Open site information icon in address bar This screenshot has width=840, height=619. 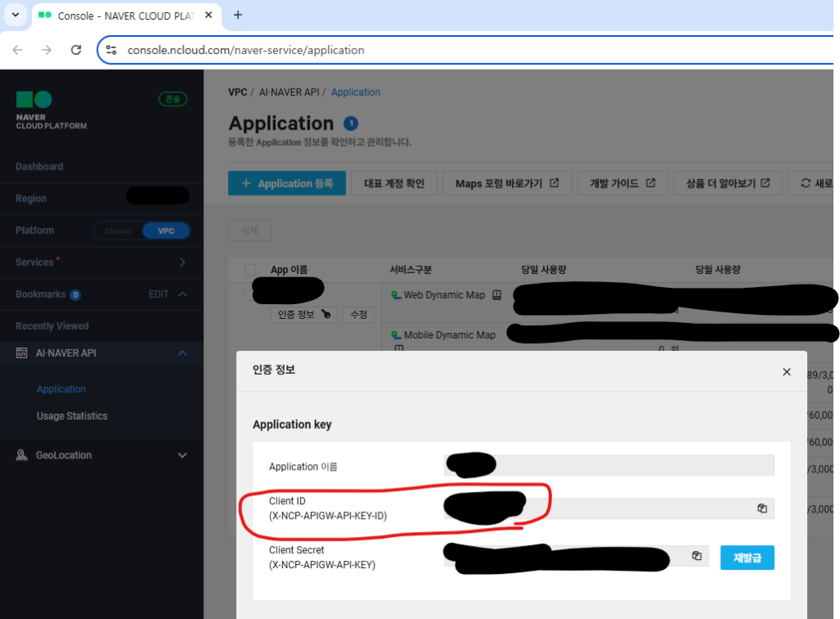(x=112, y=50)
